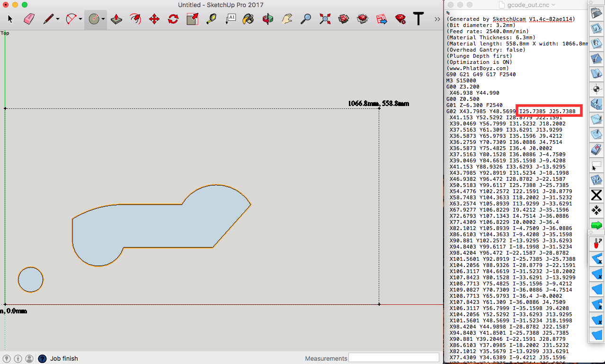Activate the Push/Pull tool
The width and height of the screenshot is (605, 364).
(x=116, y=19)
